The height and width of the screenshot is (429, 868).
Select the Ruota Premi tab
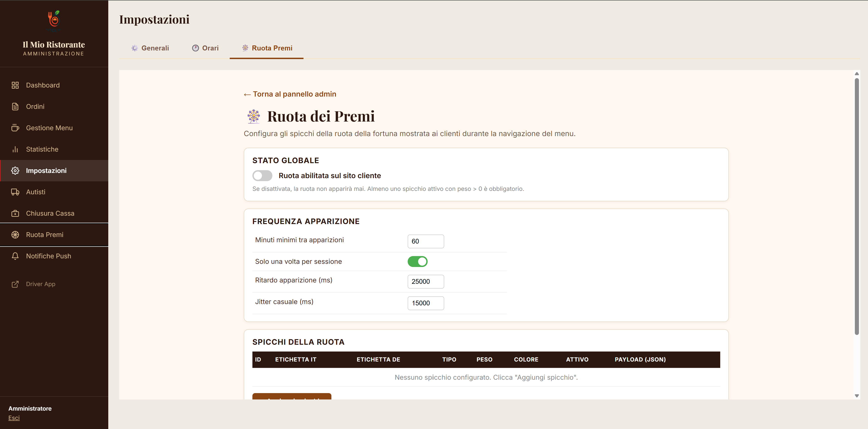(266, 48)
